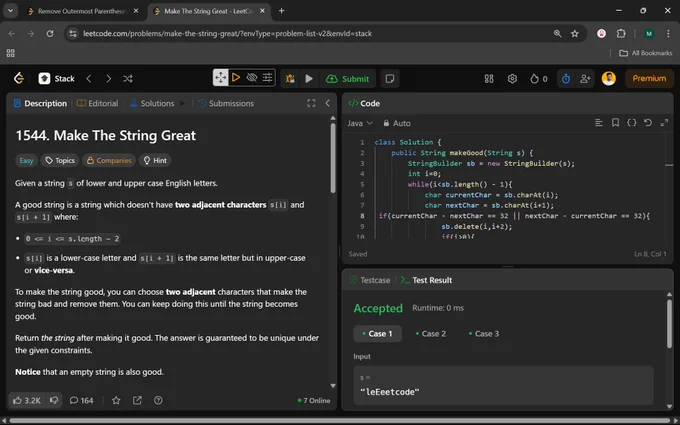Expand code editor to fullscreen

click(x=664, y=123)
